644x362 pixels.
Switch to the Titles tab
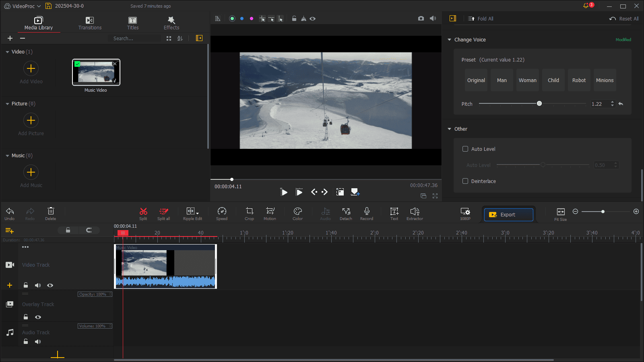(x=133, y=23)
